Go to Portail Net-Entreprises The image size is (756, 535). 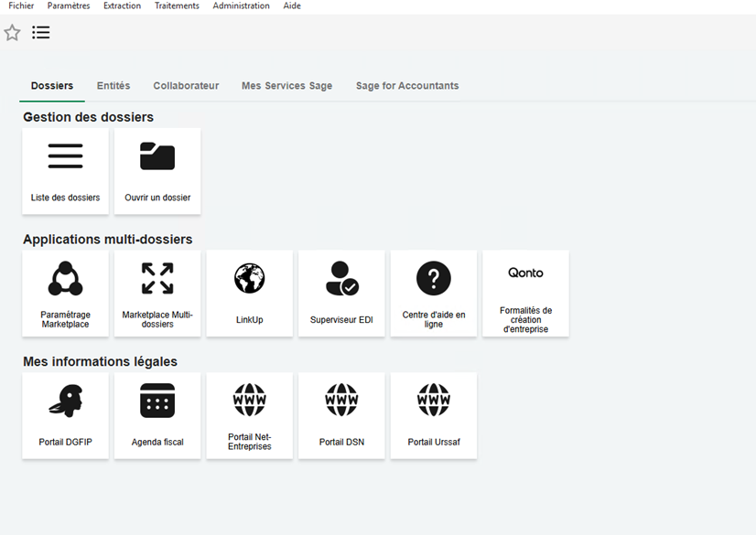(250, 415)
